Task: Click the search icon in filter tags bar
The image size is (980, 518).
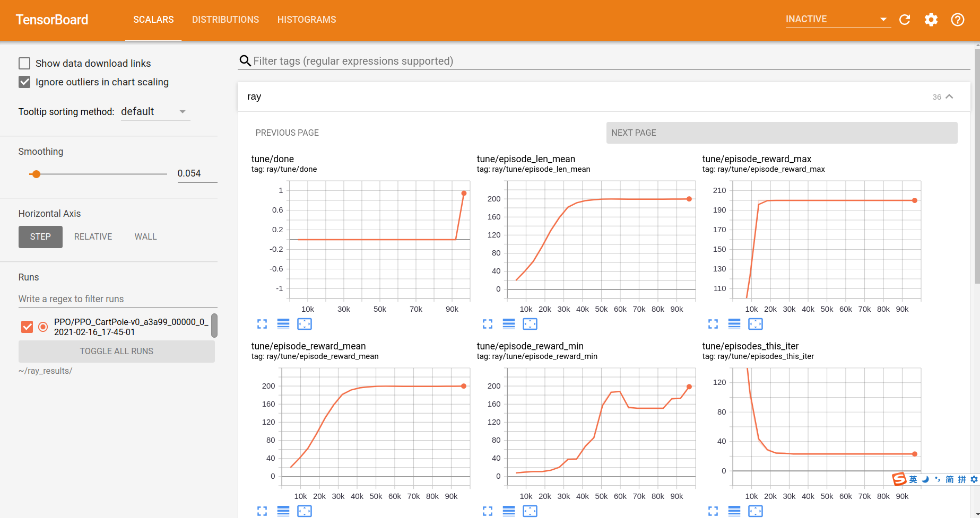Action: [x=245, y=61]
